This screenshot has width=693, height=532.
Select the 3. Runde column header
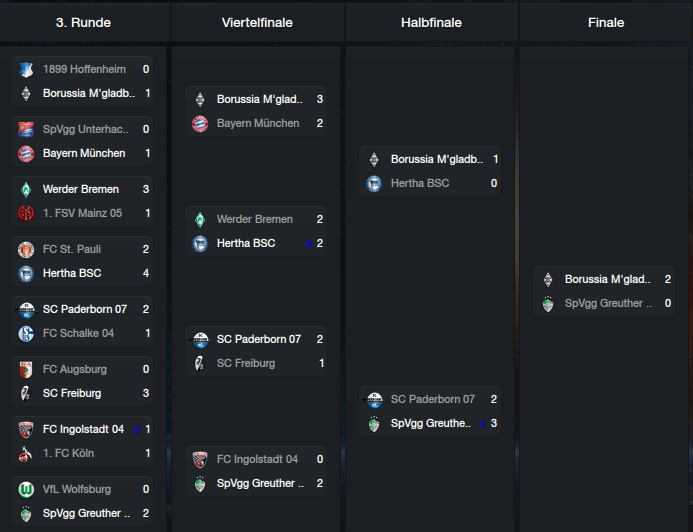[83, 23]
